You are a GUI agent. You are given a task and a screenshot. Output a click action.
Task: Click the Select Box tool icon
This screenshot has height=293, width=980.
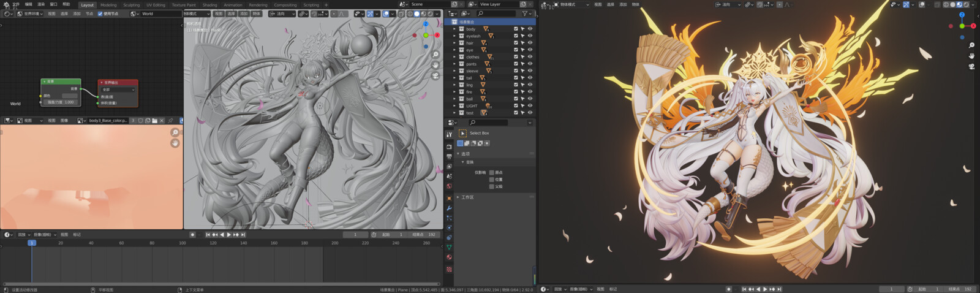click(x=462, y=133)
